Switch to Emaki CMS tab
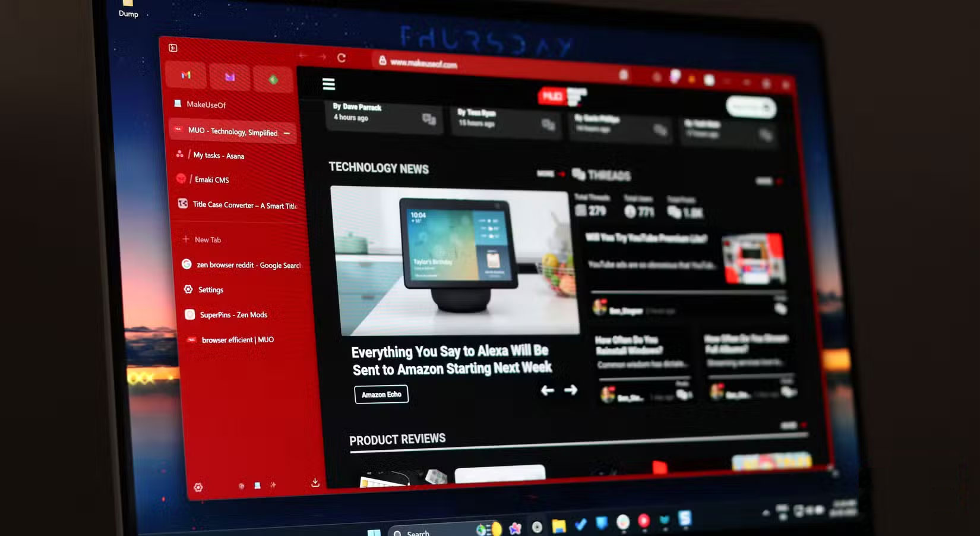This screenshot has height=536, width=980. pos(212,179)
